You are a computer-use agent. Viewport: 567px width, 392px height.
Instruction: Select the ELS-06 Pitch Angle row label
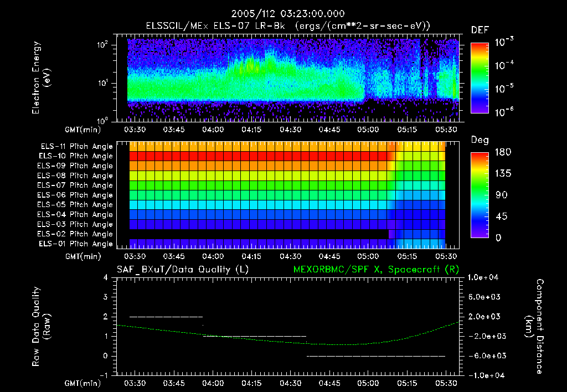click(75, 195)
